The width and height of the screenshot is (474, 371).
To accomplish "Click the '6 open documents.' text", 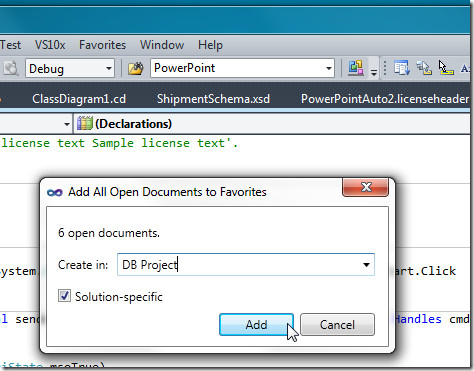I will point(109,233).
